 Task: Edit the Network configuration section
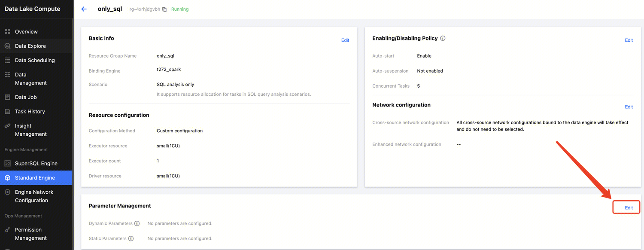click(x=629, y=107)
